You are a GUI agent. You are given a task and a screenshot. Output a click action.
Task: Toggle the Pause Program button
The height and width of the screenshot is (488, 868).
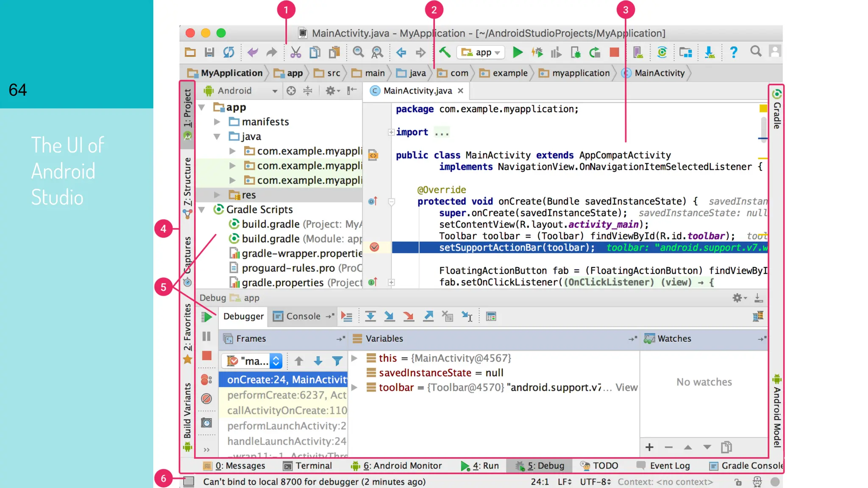[x=206, y=336]
